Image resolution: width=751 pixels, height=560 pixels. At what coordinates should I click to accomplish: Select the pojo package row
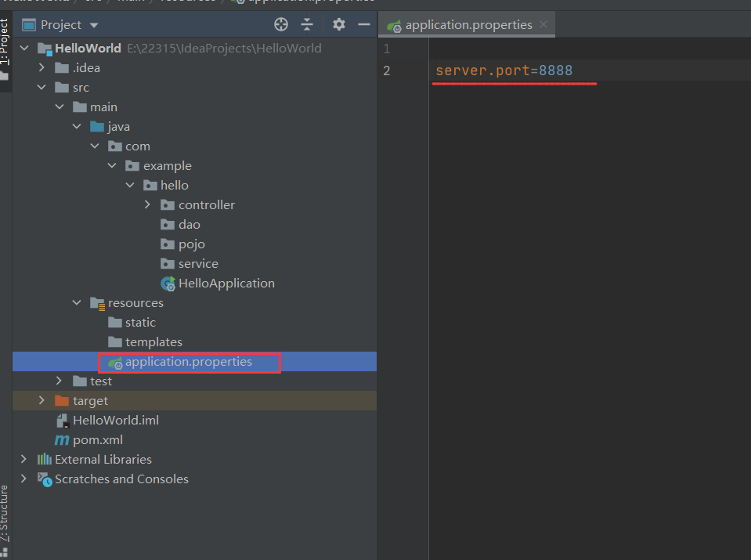coord(194,244)
